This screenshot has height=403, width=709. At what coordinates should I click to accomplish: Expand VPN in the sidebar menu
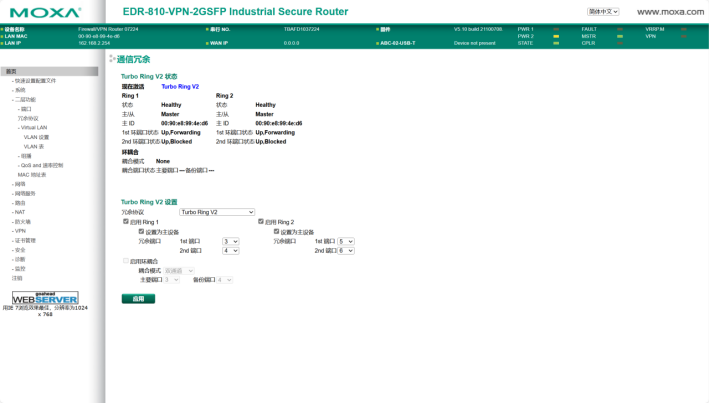pyautogui.click(x=20, y=231)
